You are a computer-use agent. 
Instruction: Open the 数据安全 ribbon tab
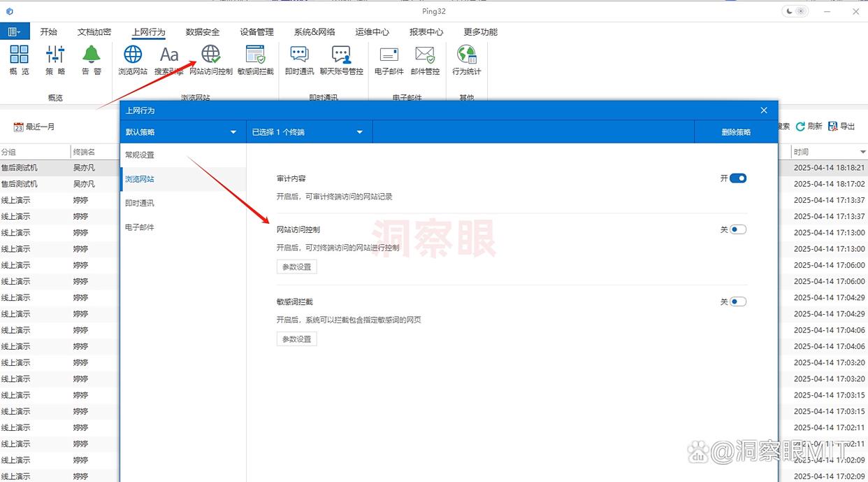(203, 31)
